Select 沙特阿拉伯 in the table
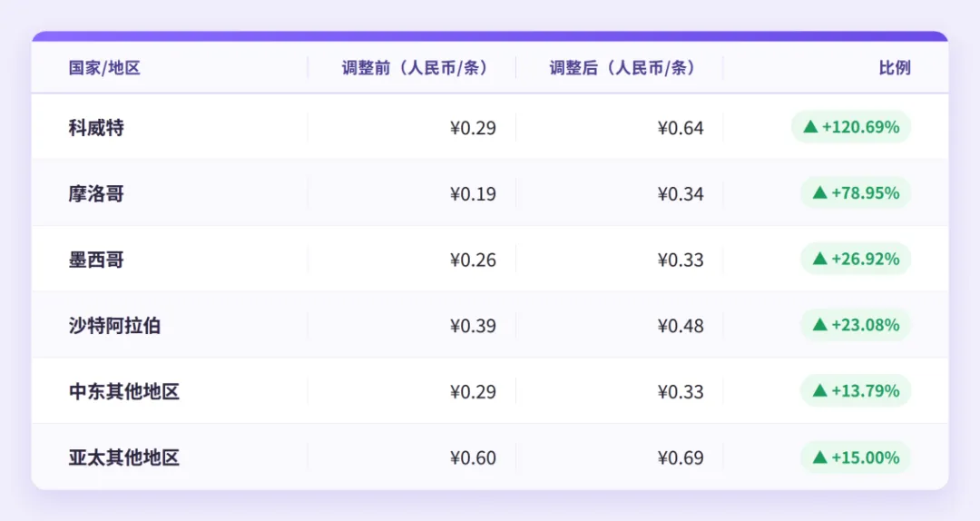This screenshot has height=521, width=980. [114, 326]
